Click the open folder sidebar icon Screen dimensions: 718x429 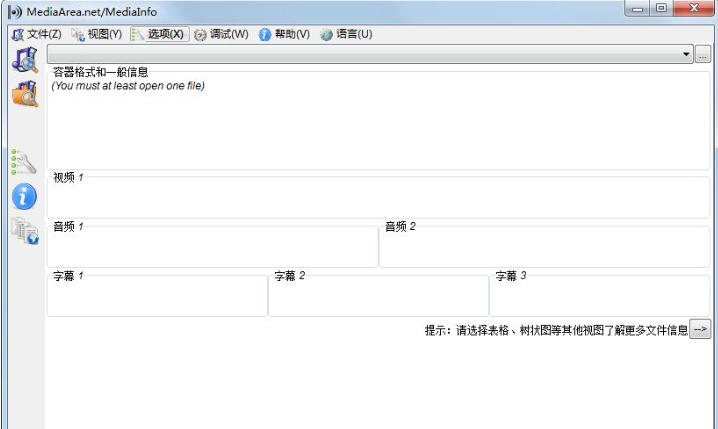(25, 94)
